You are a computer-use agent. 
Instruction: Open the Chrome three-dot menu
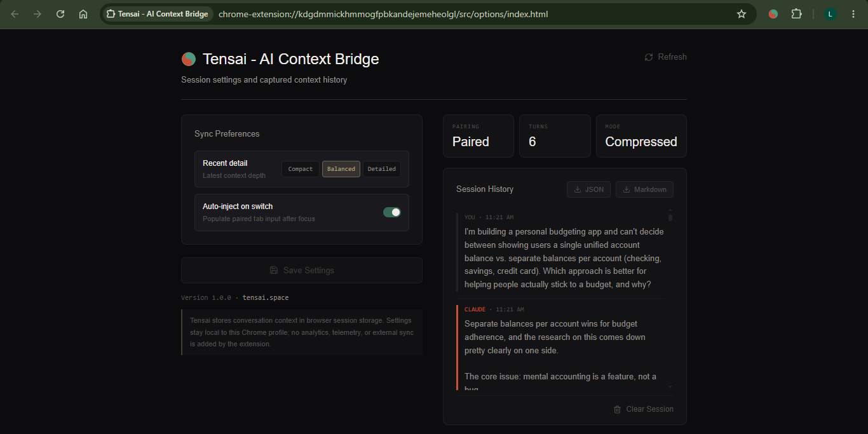click(853, 14)
